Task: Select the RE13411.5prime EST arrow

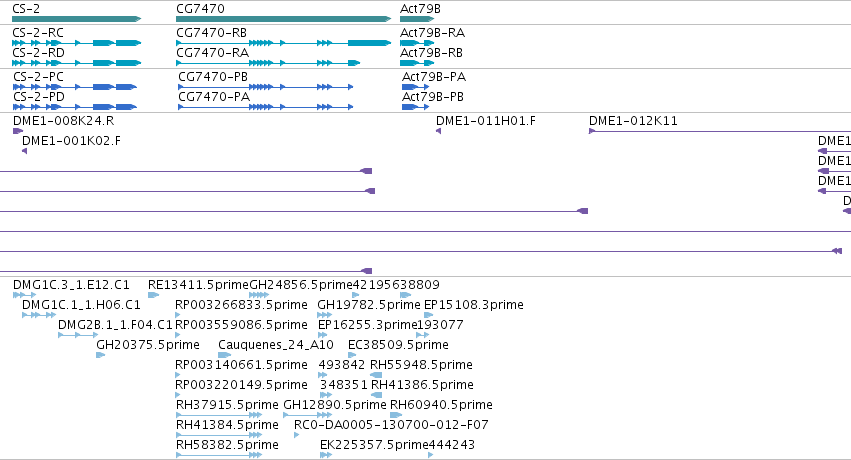Action: [154, 295]
